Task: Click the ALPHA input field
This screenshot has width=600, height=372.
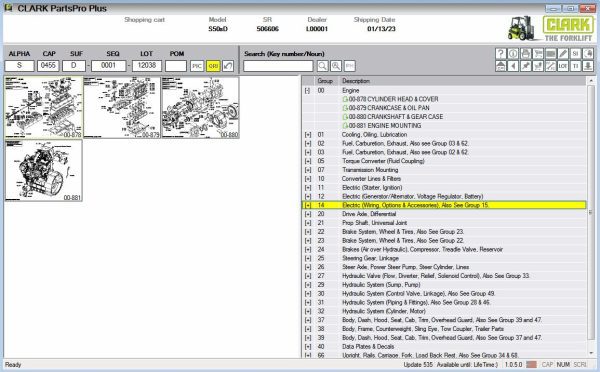Action: click(x=20, y=65)
